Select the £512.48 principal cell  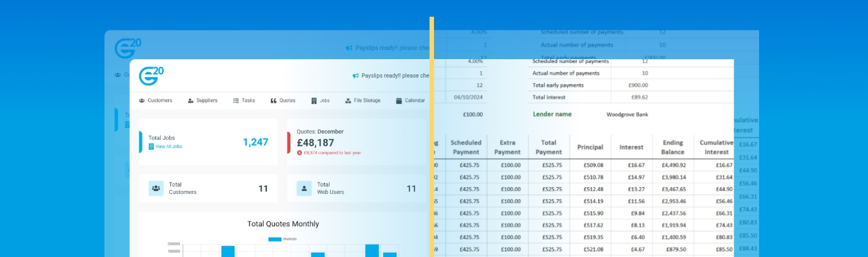[x=593, y=189]
